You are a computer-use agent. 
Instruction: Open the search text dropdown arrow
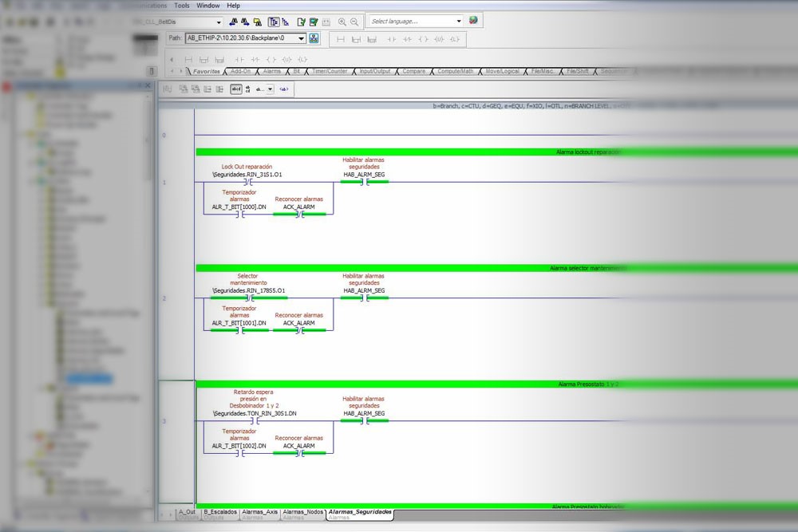click(219, 22)
